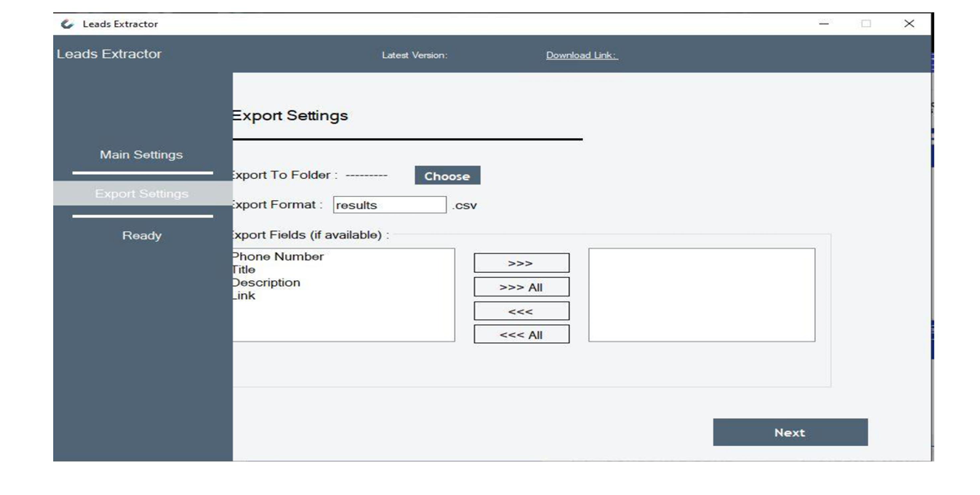Minimize the Leads Extractor window
The image size is (980, 495).
[x=824, y=25]
